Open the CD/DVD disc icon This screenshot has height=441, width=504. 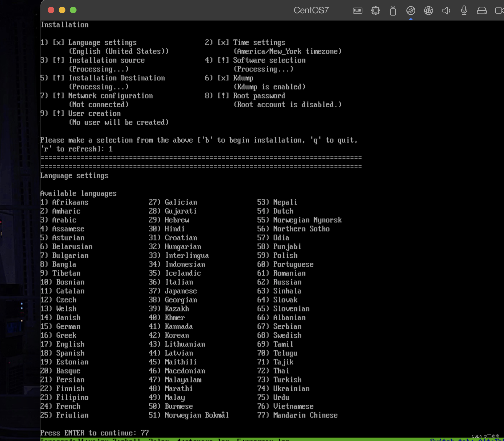pyautogui.click(x=411, y=11)
